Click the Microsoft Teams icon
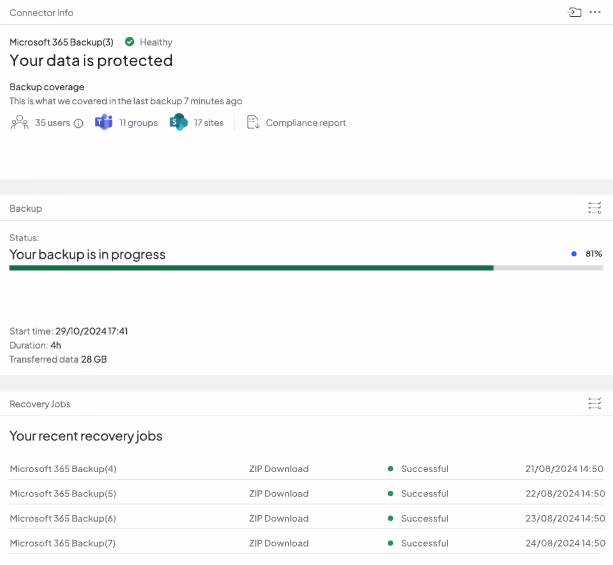 pyautogui.click(x=104, y=122)
